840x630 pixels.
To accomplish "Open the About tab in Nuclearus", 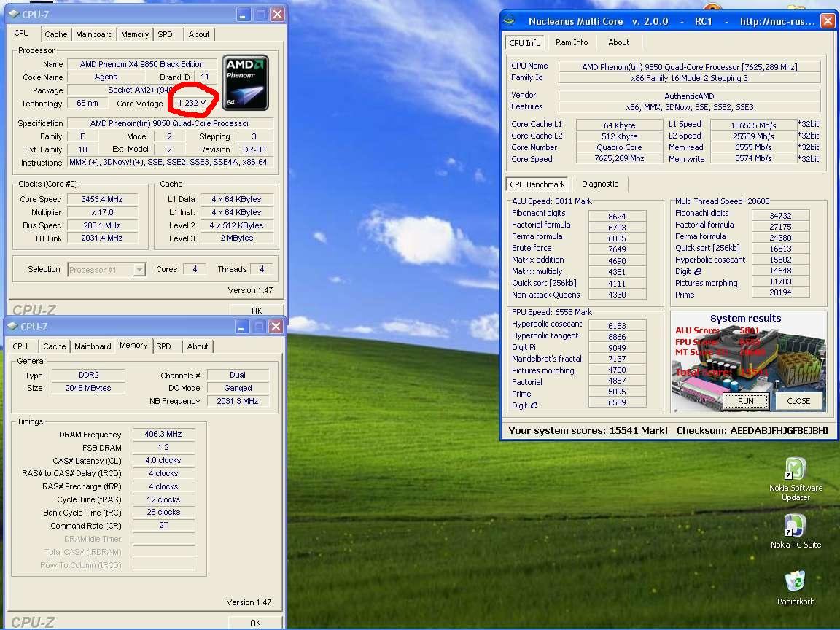I will pyautogui.click(x=619, y=42).
